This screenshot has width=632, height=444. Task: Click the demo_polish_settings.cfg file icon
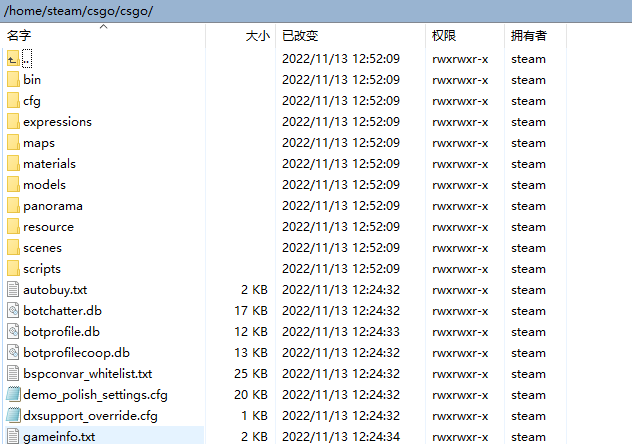click(13, 394)
